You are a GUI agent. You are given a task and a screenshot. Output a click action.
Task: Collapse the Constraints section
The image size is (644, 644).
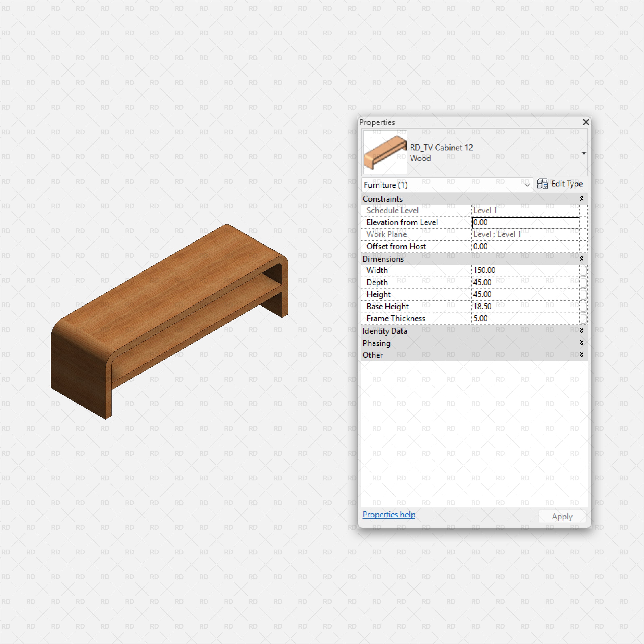point(581,199)
